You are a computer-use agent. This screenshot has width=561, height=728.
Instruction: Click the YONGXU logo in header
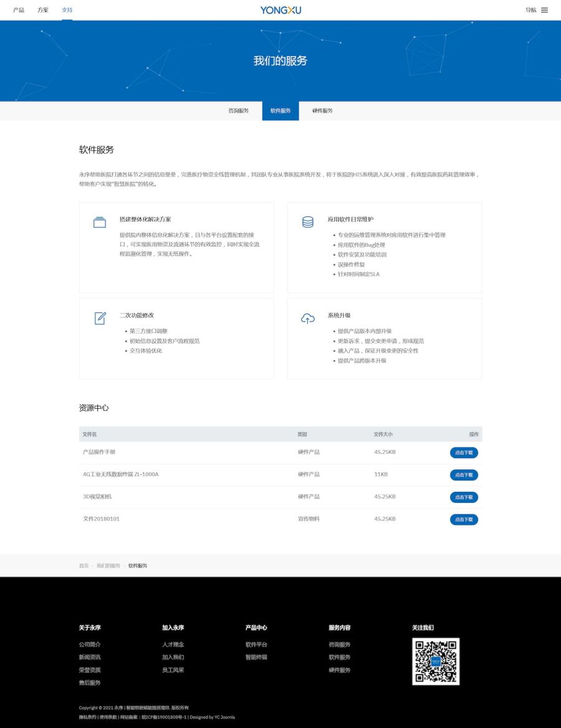coord(280,10)
